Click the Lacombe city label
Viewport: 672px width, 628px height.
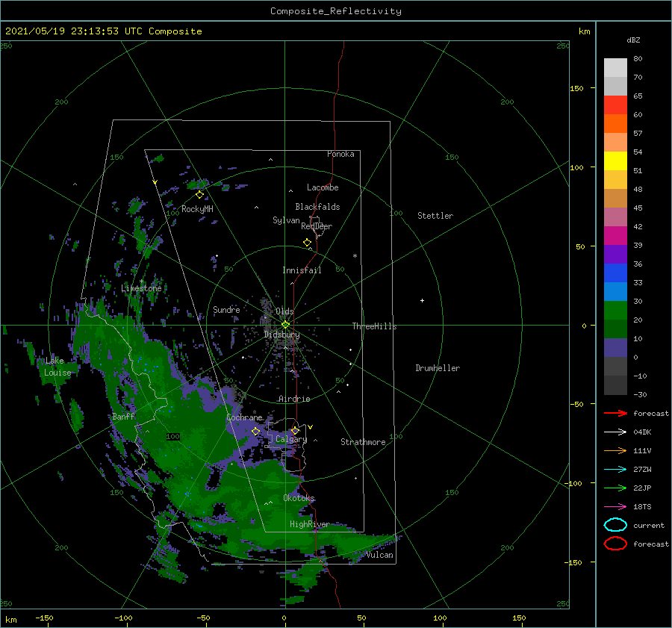[323, 187]
